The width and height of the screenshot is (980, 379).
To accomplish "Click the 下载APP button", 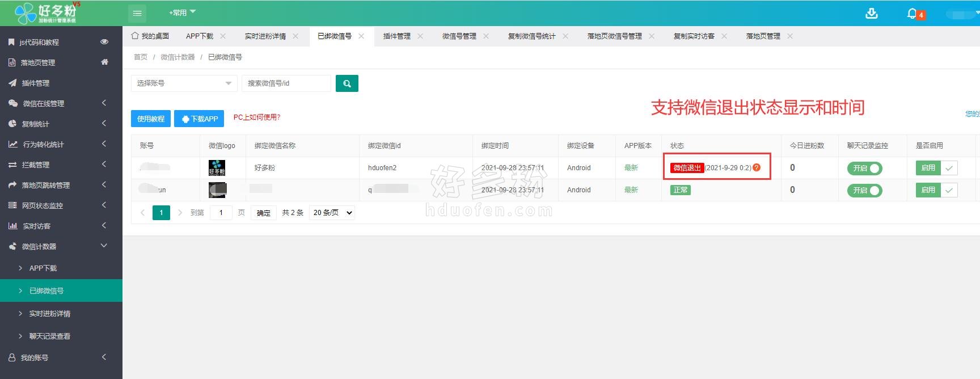I will 200,119.
